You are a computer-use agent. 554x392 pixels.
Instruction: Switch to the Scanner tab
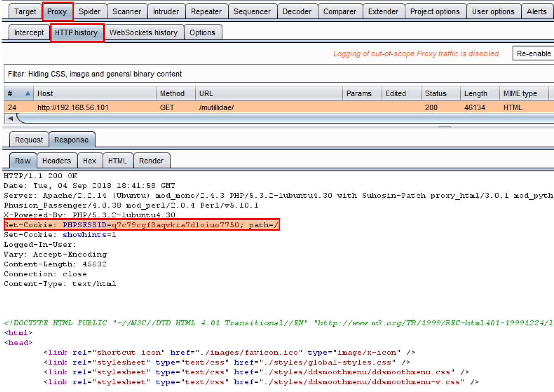(126, 12)
